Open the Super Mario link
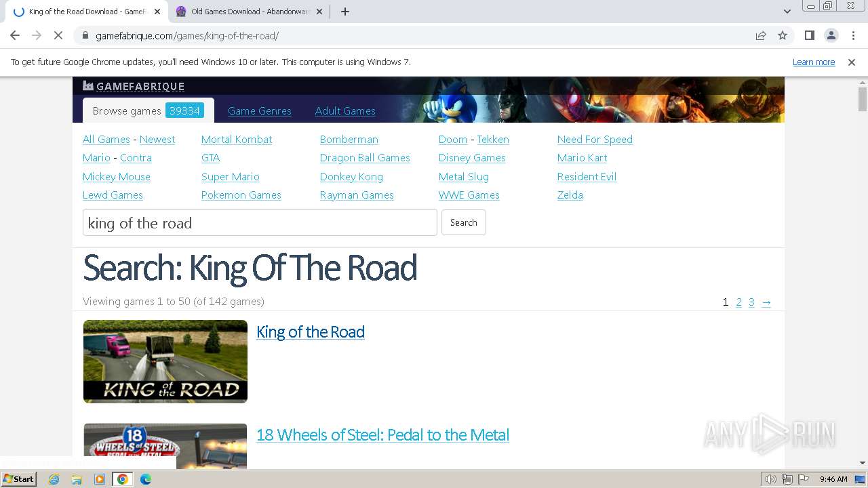This screenshot has height=488, width=868. (231, 176)
